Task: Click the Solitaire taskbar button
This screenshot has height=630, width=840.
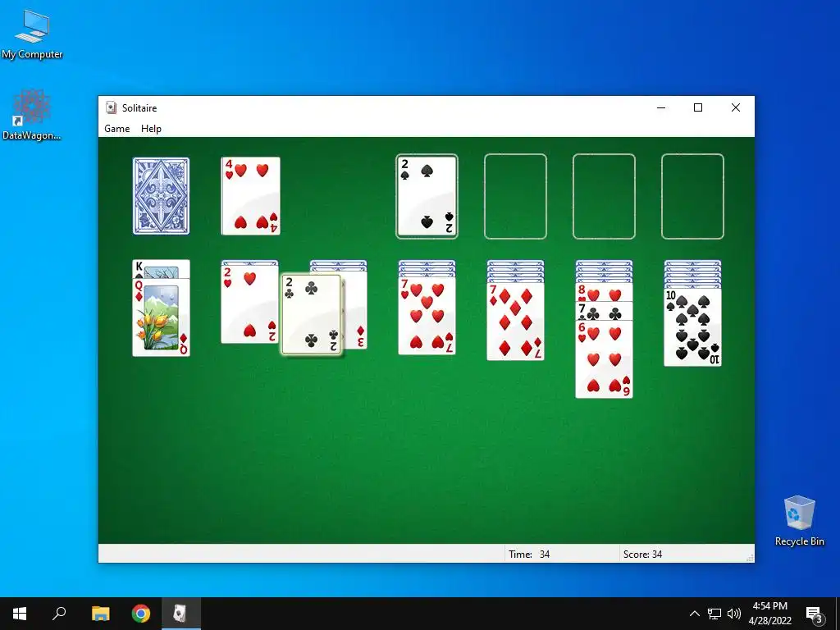Action: 181,614
